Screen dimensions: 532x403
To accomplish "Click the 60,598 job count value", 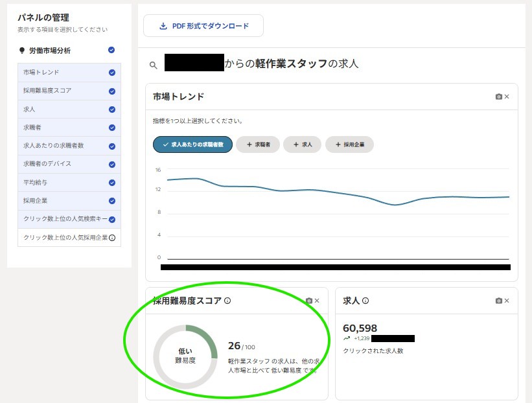I will point(360,328).
